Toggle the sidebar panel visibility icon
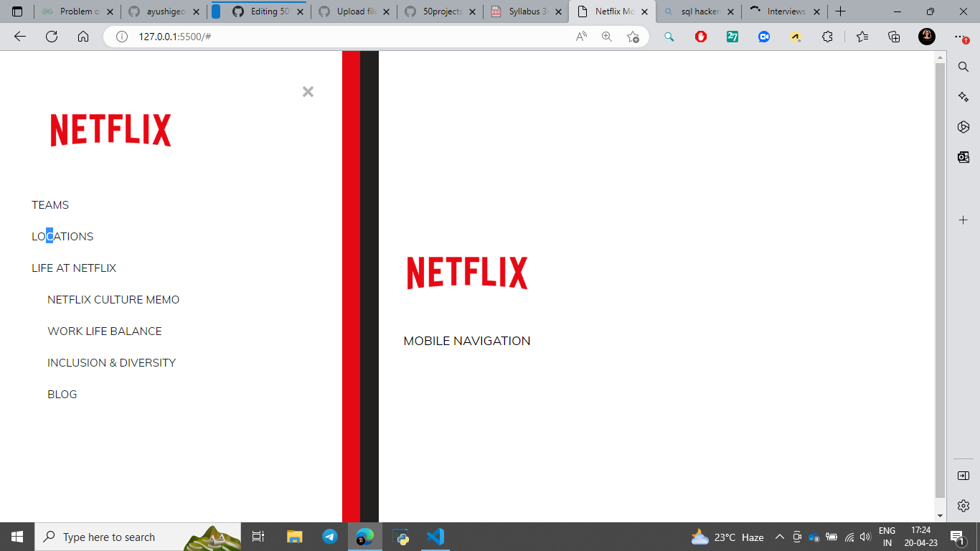This screenshot has width=980, height=551. [963, 476]
